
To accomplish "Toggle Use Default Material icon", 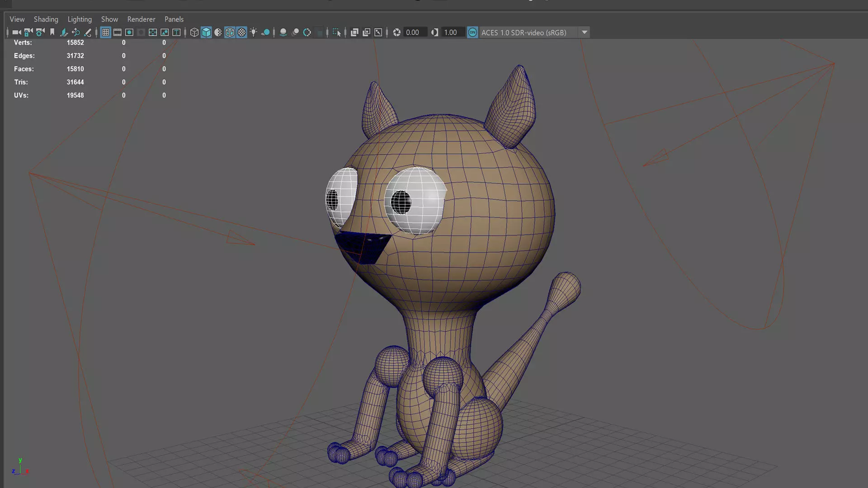I will click(218, 33).
